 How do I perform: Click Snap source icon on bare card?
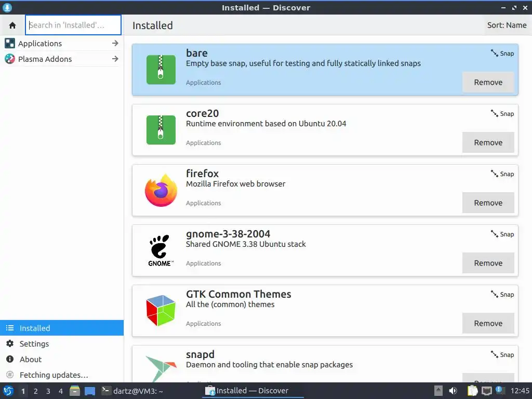495,53
